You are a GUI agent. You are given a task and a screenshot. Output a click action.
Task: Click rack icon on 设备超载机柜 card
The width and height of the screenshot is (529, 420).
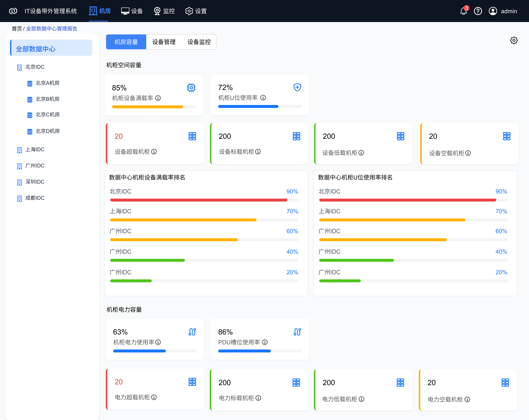point(192,136)
